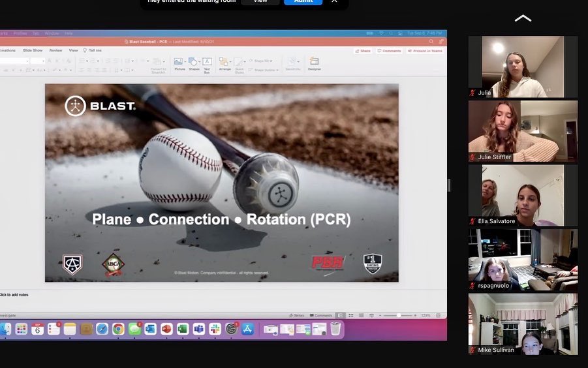Expand the Sensitivity dropdown arrow
The image size is (588, 368).
coord(298,61)
